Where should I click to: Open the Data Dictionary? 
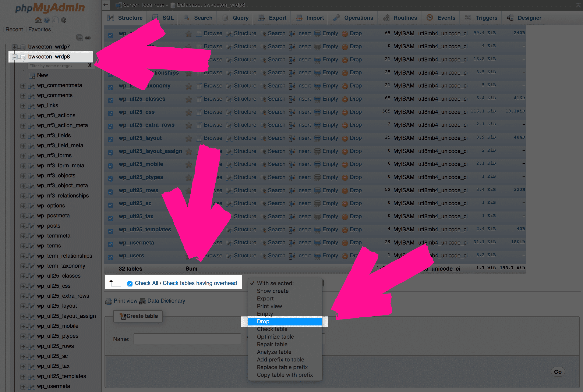point(166,301)
